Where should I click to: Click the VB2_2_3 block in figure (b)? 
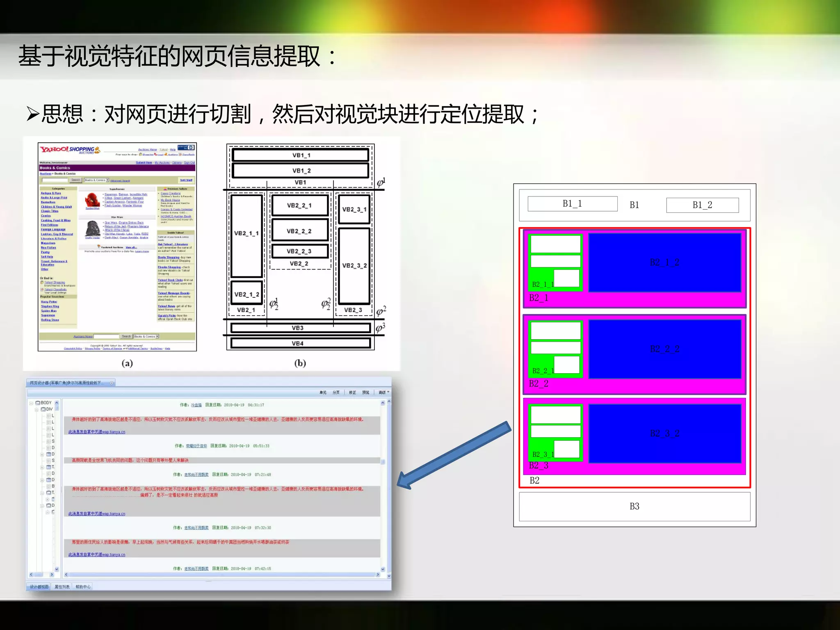pos(300,251)
